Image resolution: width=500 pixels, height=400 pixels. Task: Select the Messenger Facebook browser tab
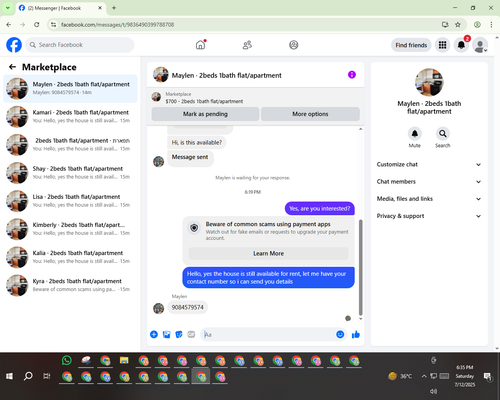(60, 8)
